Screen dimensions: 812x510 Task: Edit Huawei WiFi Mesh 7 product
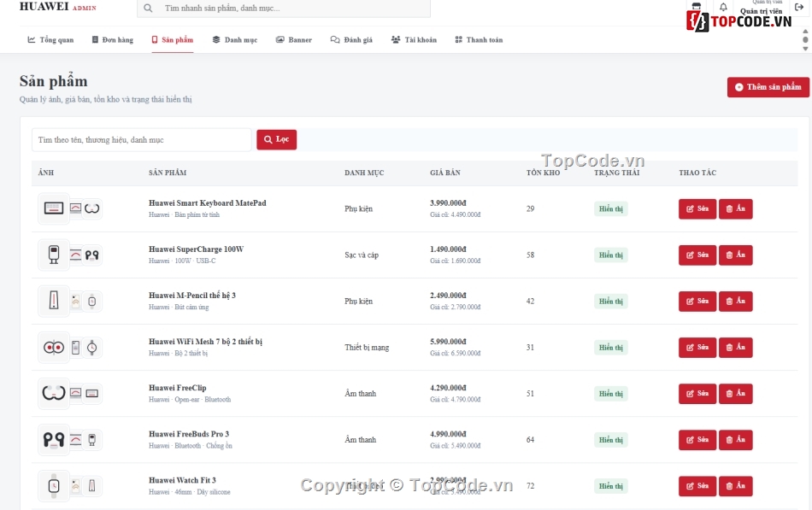point(697,347)
